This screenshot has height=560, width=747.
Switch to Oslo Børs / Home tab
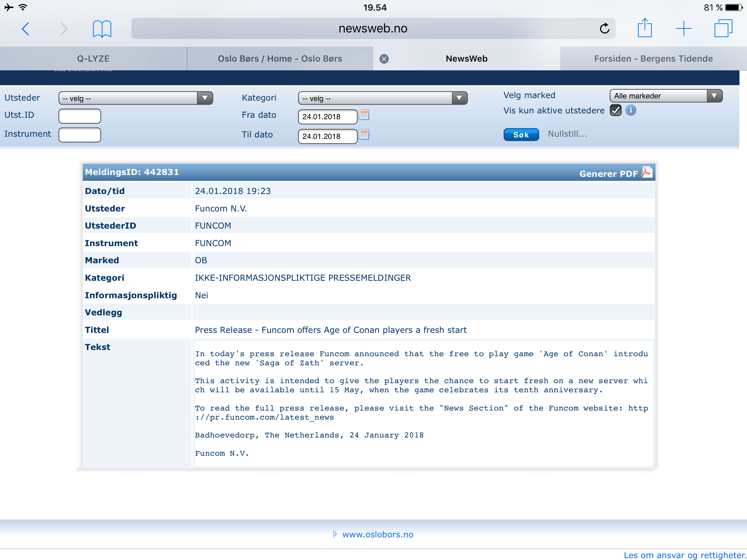pos(280,59)
